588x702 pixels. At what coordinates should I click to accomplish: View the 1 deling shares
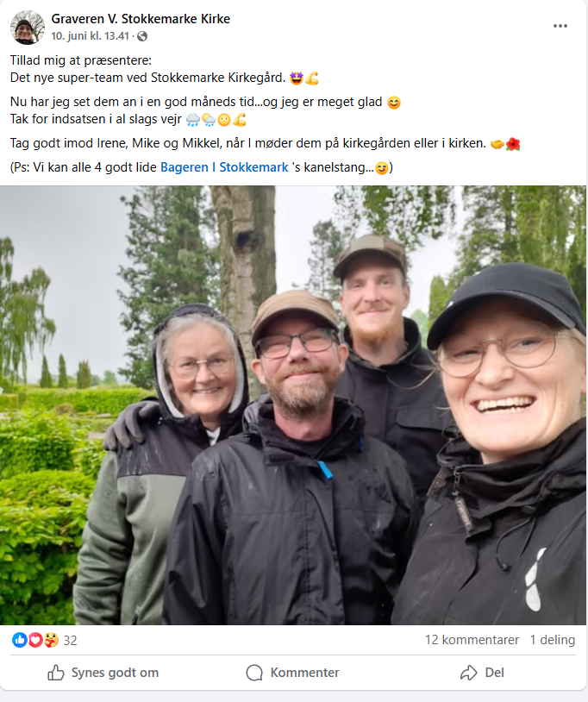pos(552,640)
